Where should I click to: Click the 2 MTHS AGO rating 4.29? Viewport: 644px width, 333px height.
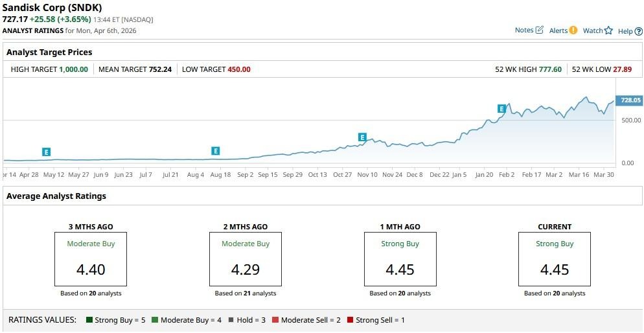tap(245, 270)
